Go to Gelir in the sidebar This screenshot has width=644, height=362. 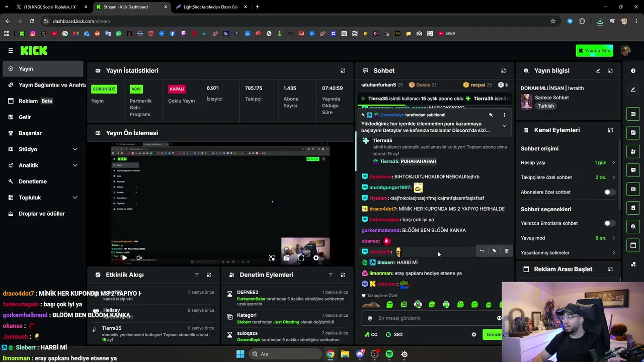pos(42,117)
